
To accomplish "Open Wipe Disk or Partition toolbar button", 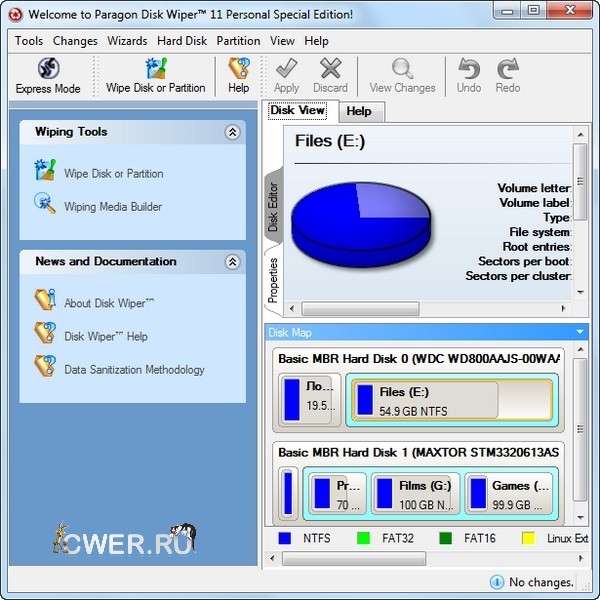I will tap(155, 76).
